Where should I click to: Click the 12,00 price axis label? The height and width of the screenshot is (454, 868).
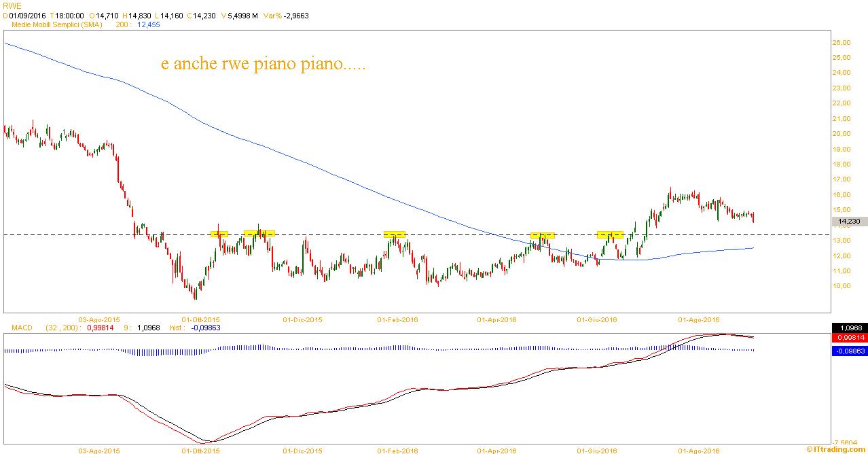842,256
